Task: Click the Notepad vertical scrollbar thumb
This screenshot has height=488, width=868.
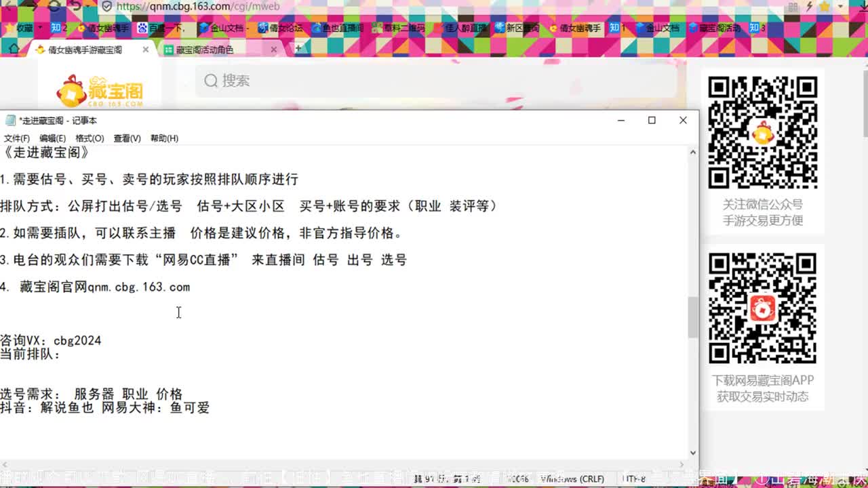Action: click(692, 317)
